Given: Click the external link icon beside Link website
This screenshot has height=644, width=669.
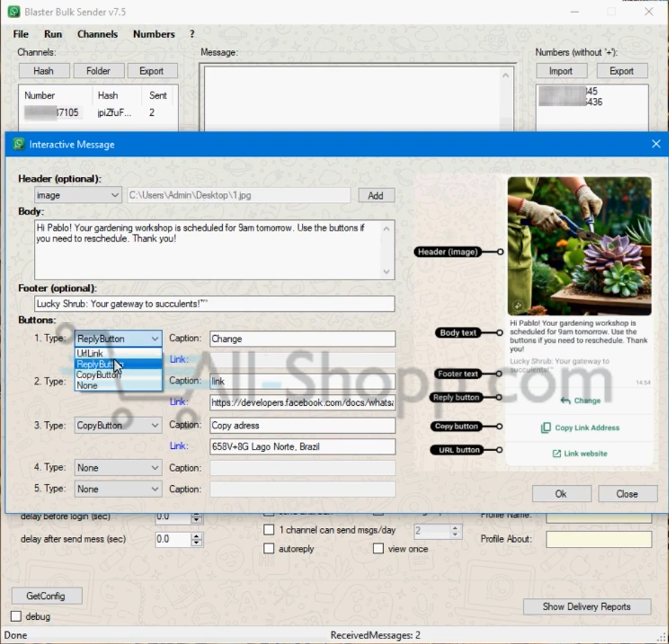Looking at the screenshot, I should click(556, 453).
